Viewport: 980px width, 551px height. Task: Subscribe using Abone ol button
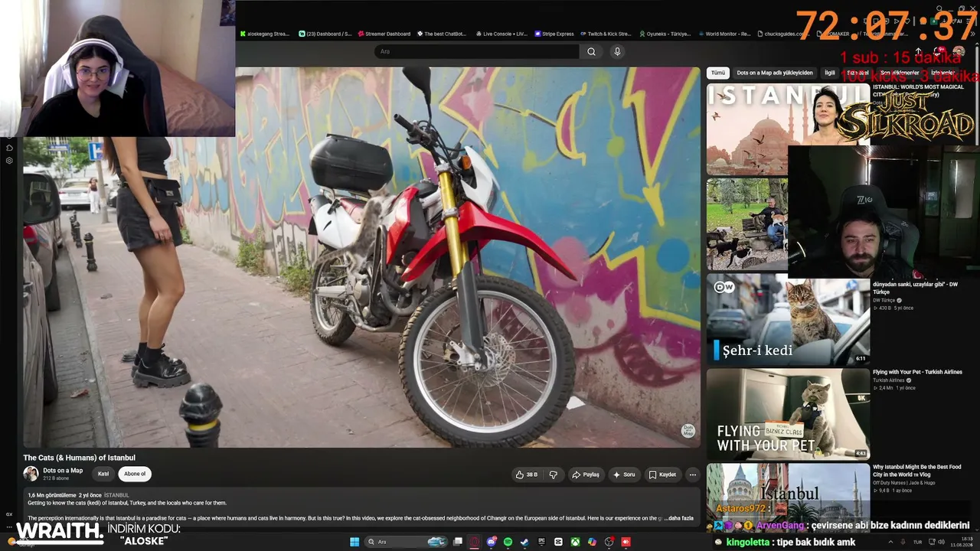[x=135, y=474]
